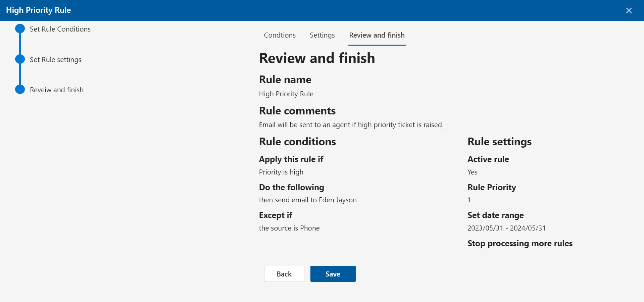The width and height of the screenshot is (644, 302).
Task: Click the Do the following label
Action: (x=292, y=187)
